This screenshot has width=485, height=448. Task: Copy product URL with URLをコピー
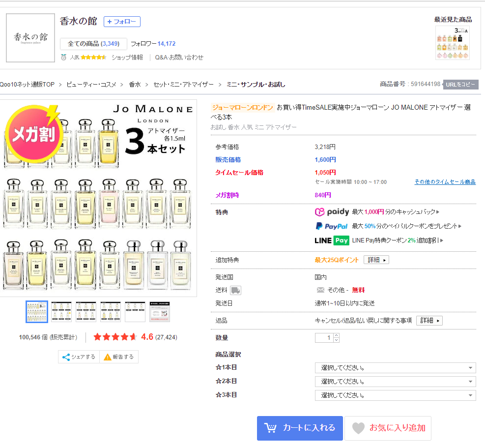click(x=460, y=85)
